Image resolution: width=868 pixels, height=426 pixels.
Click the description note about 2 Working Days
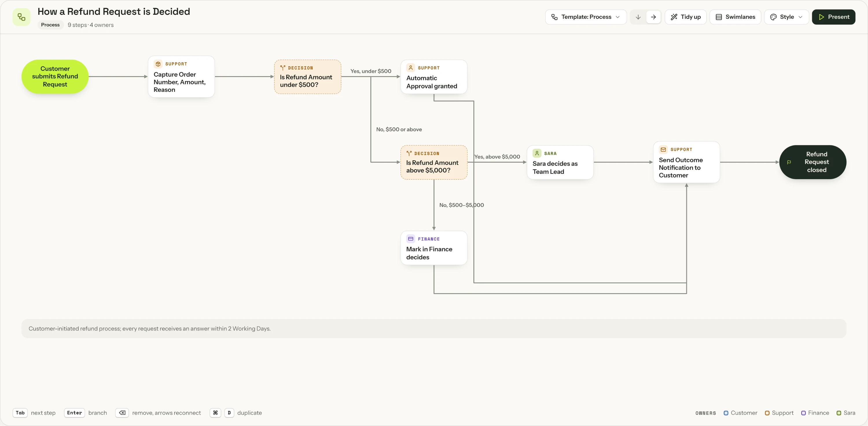[434, 328]
